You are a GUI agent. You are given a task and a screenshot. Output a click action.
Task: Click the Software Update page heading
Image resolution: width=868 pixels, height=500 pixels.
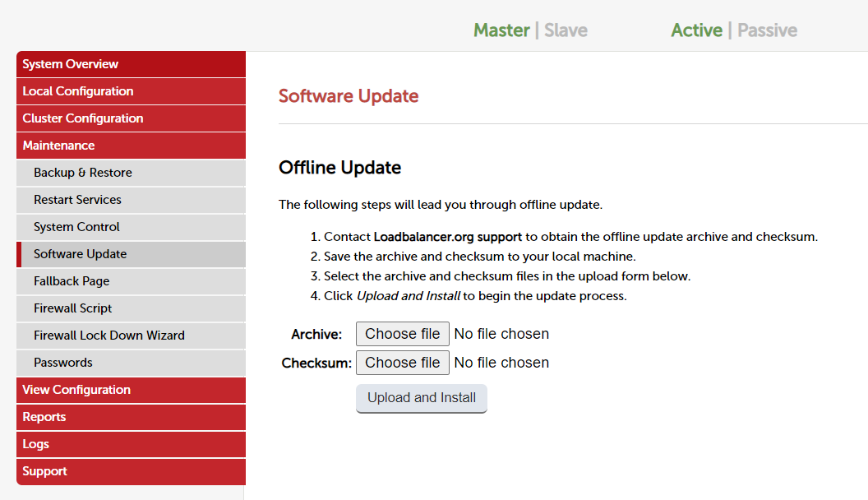point(349,96)
